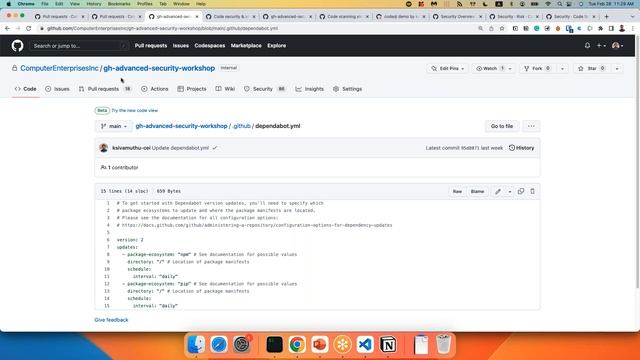Open the Insights tab
This screenshot has width=640, height=360.
(310, 89)
